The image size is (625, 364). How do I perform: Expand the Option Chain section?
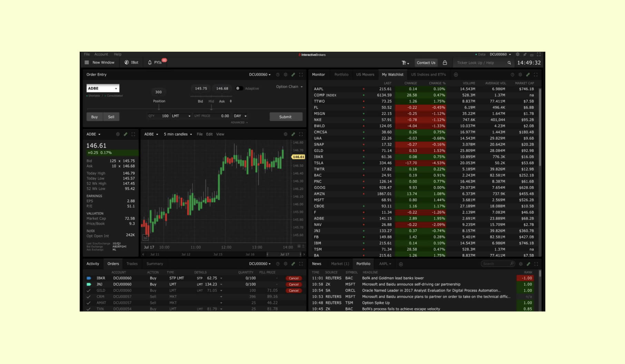point(288,87)
